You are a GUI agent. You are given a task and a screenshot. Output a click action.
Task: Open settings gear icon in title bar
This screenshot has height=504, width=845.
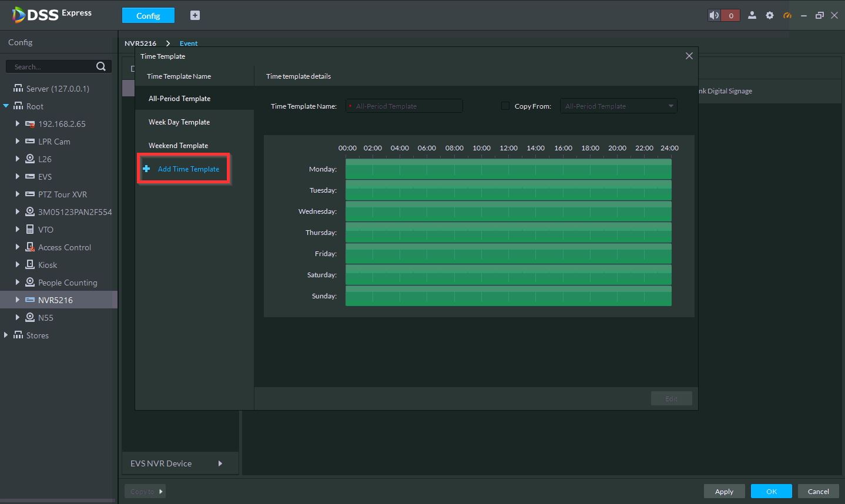click(770, 16)
